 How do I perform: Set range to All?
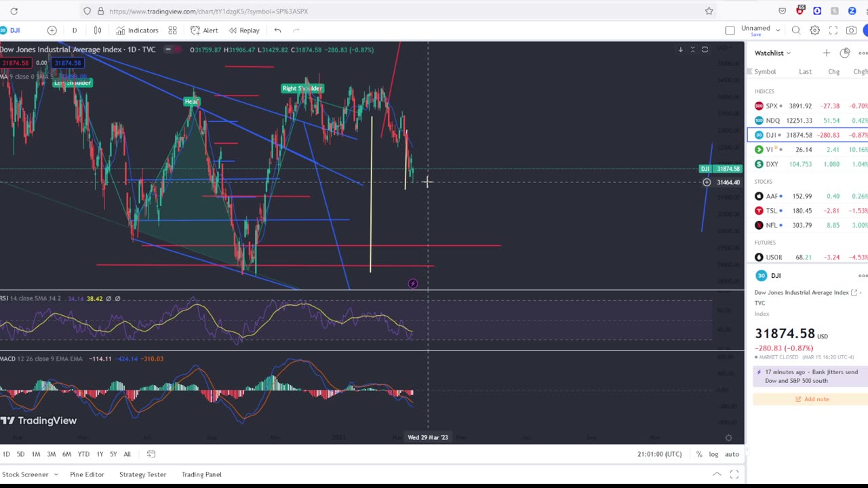click(127, 454)
